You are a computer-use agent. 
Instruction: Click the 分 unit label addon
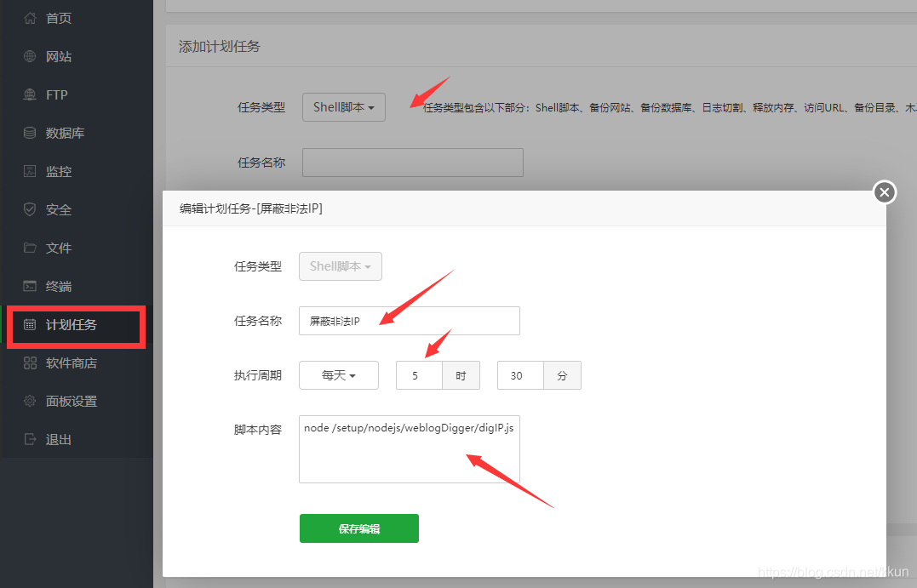[x=562, y=375]
